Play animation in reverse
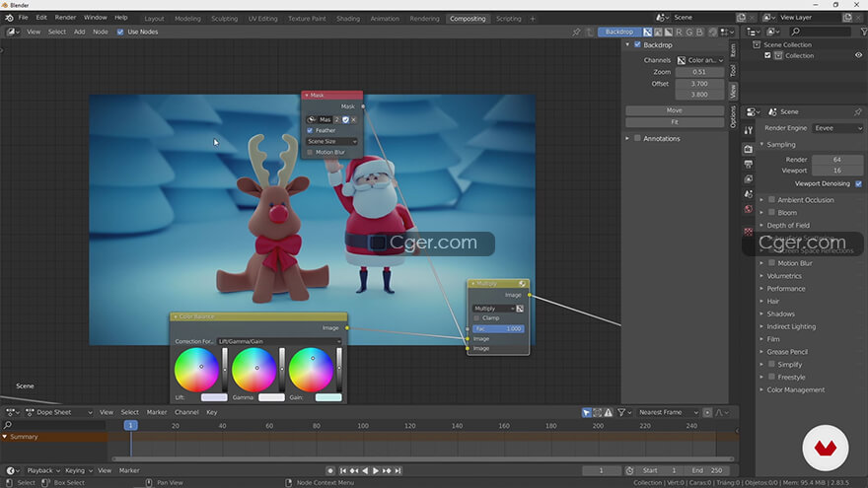The image size is (868, 488). point(365,471)
